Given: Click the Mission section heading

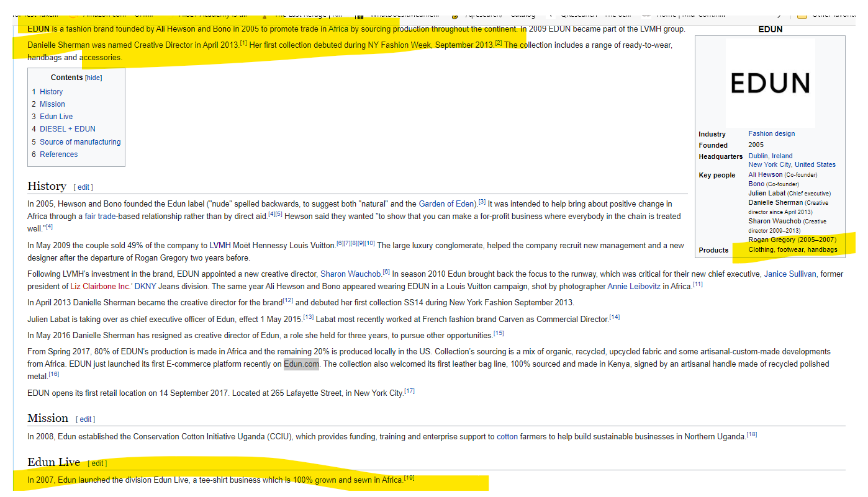Looking at the screenshot, I should click(48, 418).
